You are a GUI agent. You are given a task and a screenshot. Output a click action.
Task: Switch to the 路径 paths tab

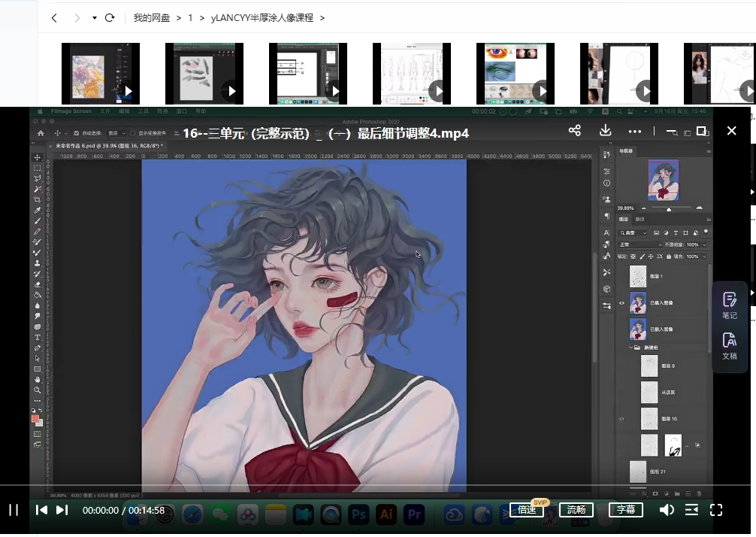click(640, 219)
